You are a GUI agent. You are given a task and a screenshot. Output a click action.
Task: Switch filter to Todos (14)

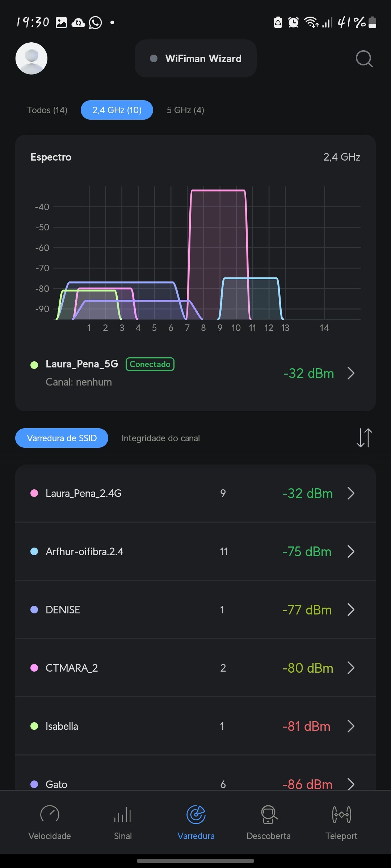coord(47,110)
